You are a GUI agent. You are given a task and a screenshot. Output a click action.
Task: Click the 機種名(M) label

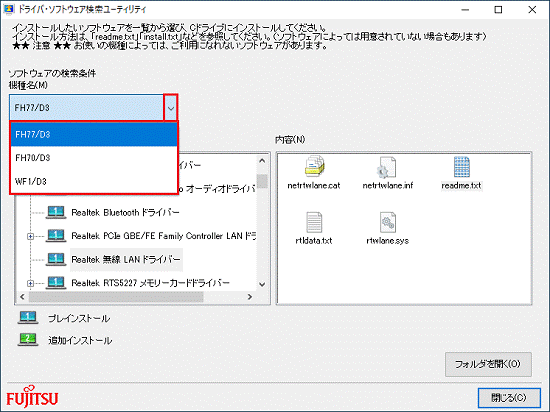pos(28,85)
